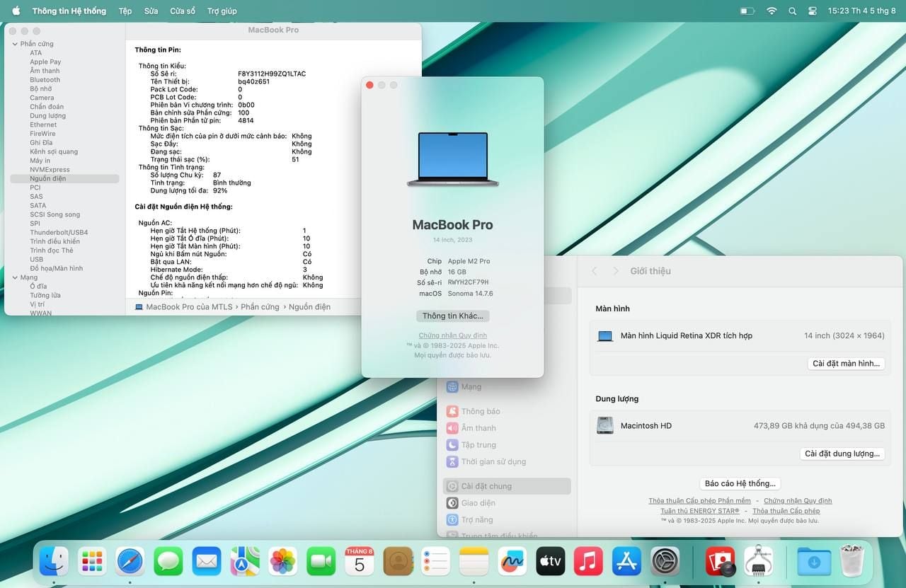Select Tường lửa in the network tree
Image resolution: width=906 pixels, height=588 pixels.
pyautogui.click(x=45, y=295)
